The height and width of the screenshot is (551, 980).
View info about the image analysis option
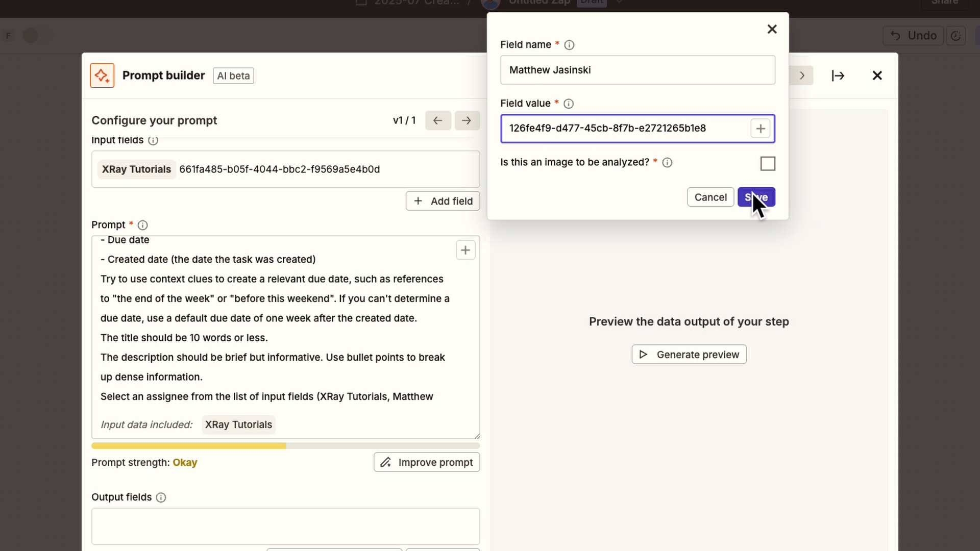(667, 162)
